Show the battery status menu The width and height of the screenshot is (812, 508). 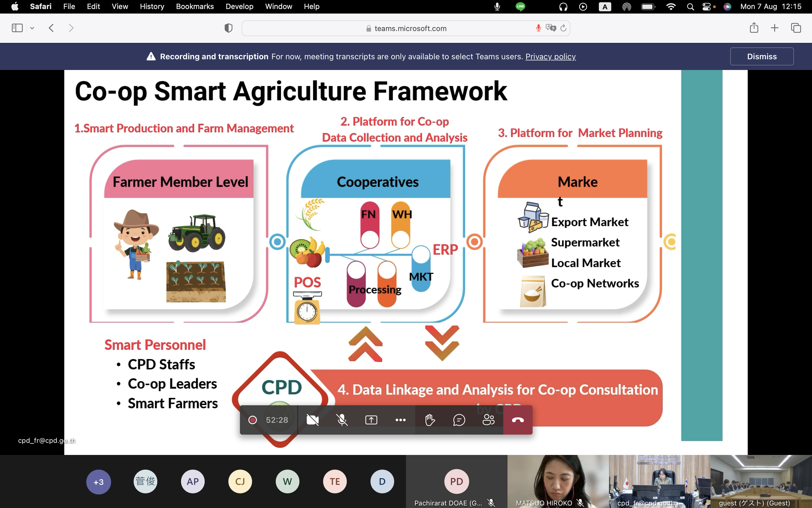(648, 6)
